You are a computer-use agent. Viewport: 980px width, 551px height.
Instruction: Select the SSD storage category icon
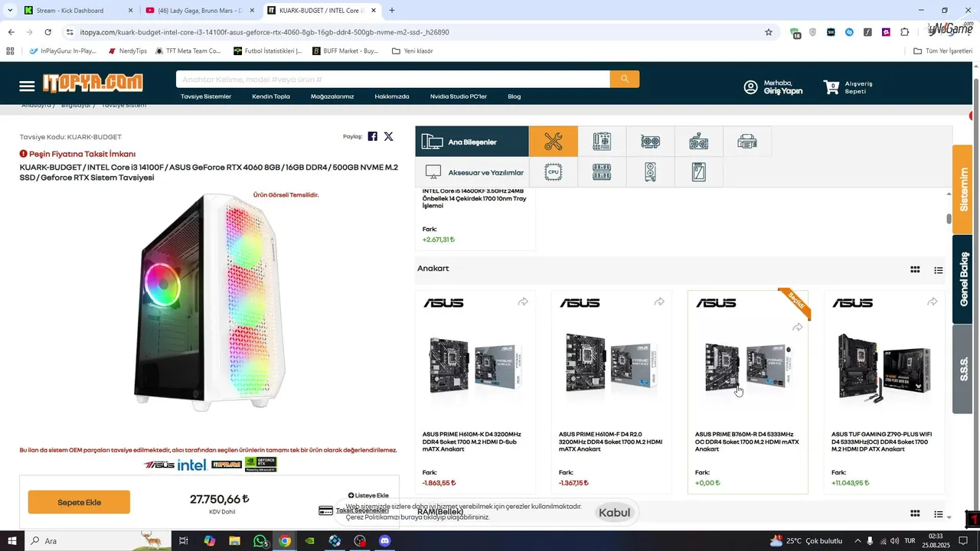point(698,172)
